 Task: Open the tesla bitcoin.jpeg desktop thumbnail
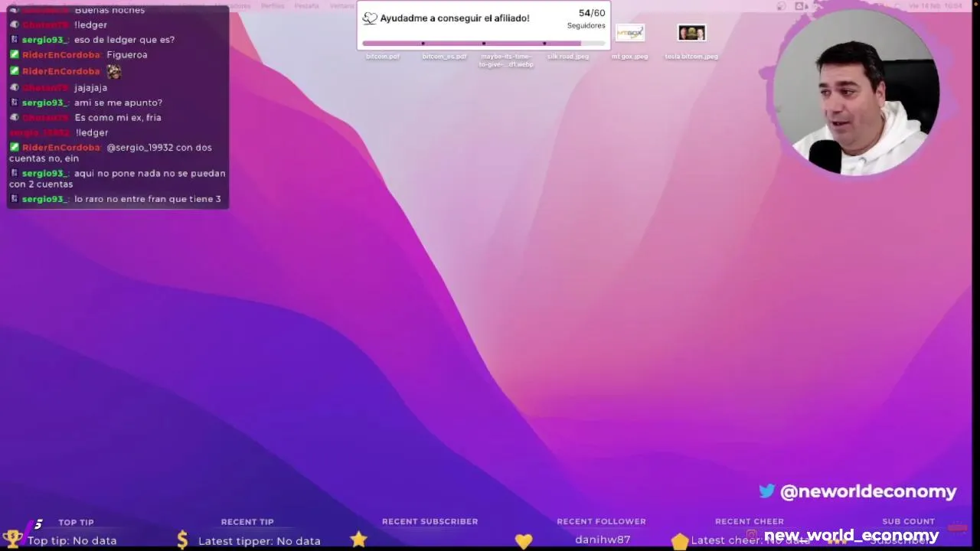691,33
